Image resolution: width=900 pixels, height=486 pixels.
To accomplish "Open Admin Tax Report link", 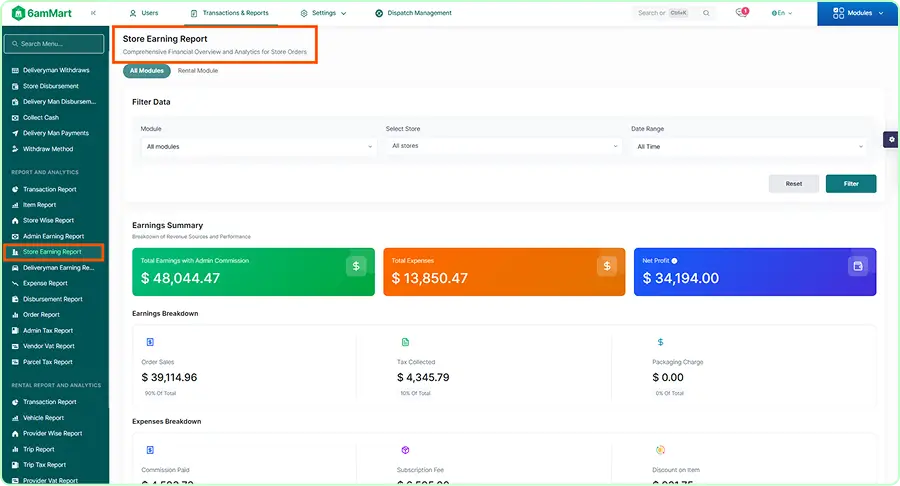I will click(48, 331).
